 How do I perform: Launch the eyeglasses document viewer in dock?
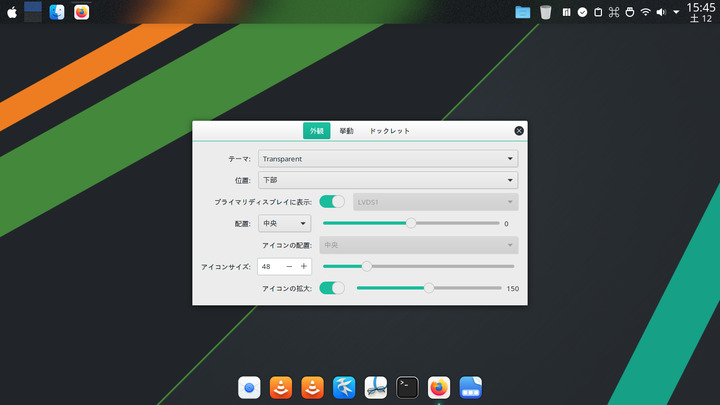pyautogui.click(x=376, y=388)
